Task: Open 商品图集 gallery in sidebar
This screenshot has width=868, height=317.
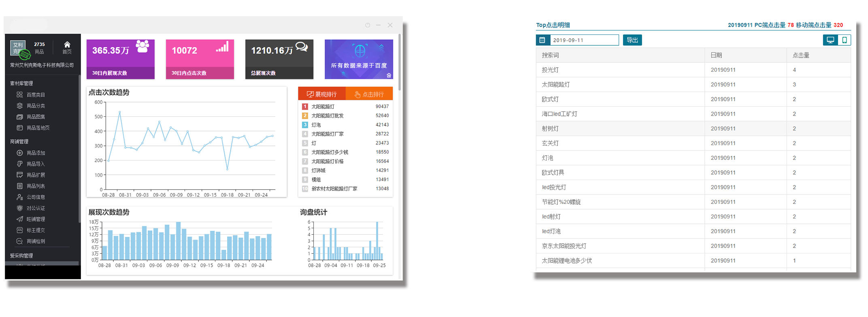Action: (x=35, y=117)
